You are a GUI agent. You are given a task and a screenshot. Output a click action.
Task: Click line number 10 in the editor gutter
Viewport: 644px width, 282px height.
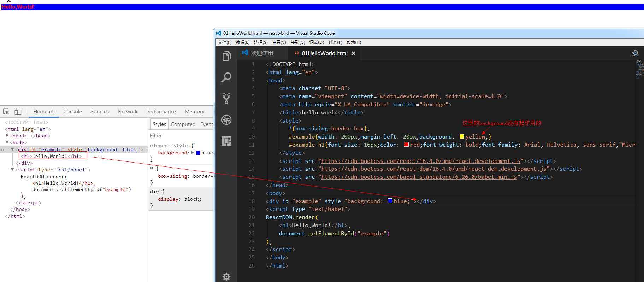[x=252, y=136]
